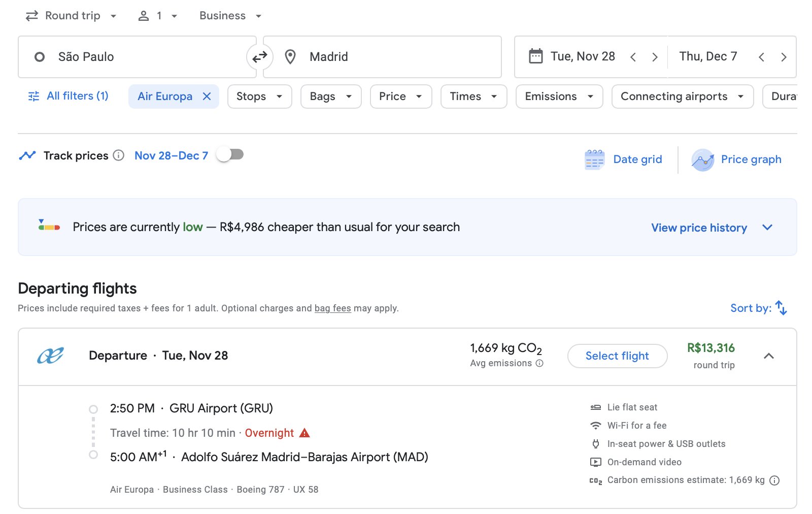
Task: Click the Air Europa airline logo
Action: [x=50, y=356]
